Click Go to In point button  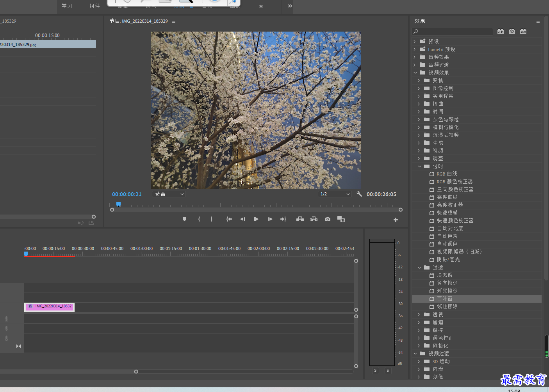coord(229,219)
